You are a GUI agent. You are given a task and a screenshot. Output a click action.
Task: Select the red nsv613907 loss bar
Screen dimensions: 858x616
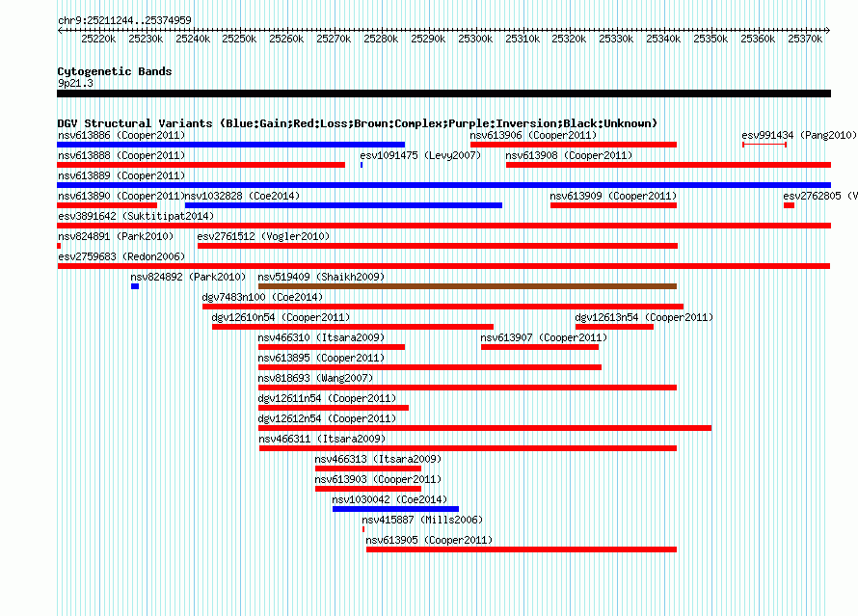(x=540, y=347)
